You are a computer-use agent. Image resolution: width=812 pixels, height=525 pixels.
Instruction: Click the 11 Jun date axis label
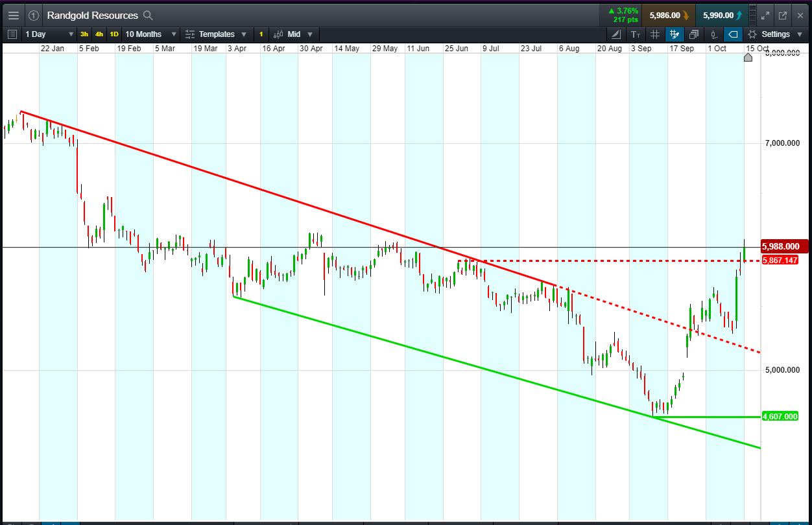click(418, 49)
